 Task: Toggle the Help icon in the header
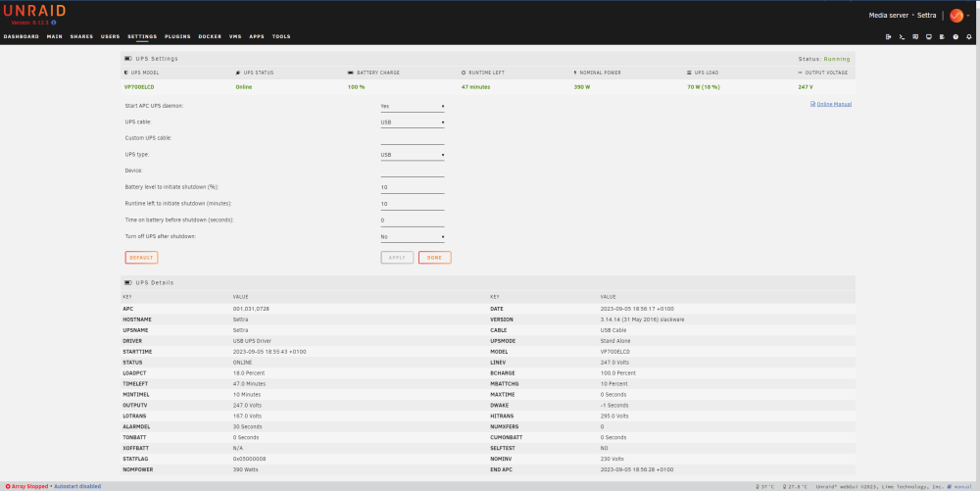(955, 37)
